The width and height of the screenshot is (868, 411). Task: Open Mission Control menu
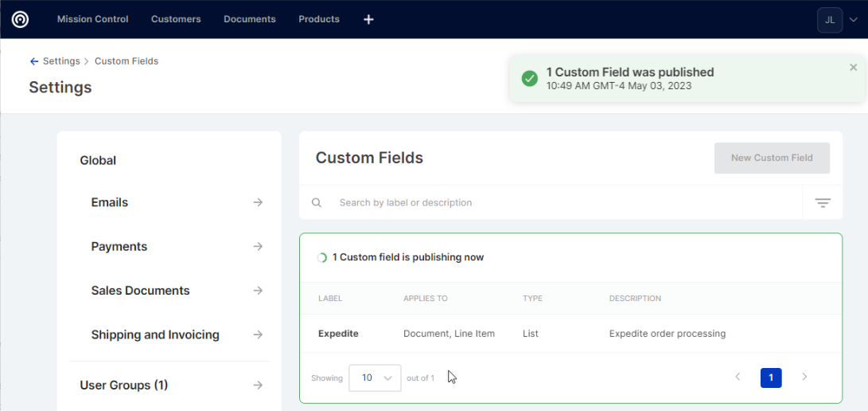coord(92,19)
